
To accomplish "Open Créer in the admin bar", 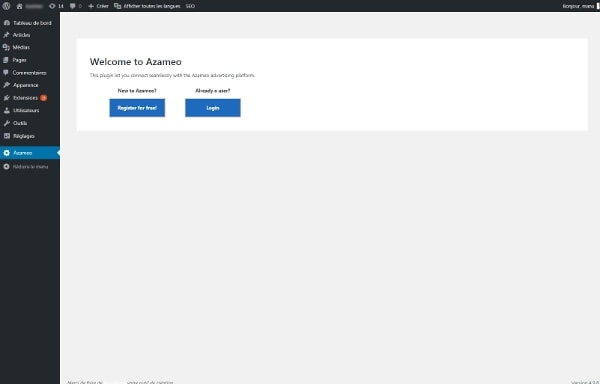I will 102,6.
